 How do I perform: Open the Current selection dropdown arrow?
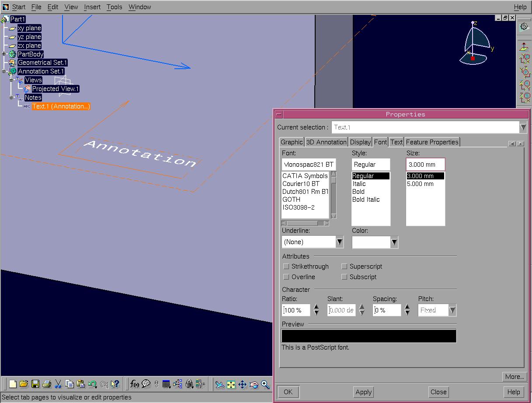pyautogui.click(x=523, y=127)
